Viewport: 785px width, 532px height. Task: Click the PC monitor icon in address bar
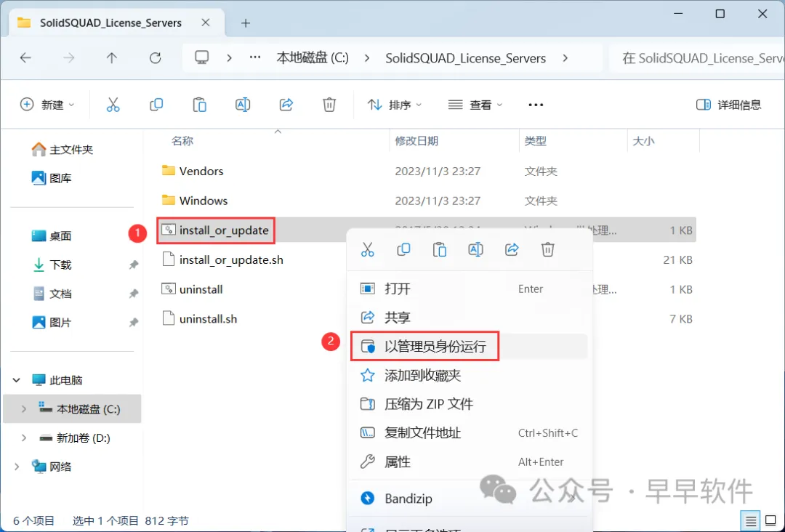pyautogui.click(x=202, y=58)
